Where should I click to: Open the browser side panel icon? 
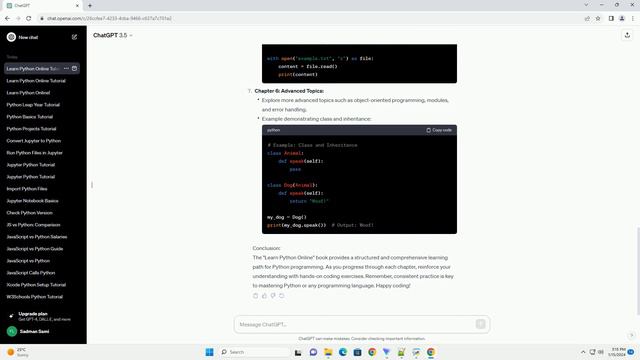click(611, 18)
